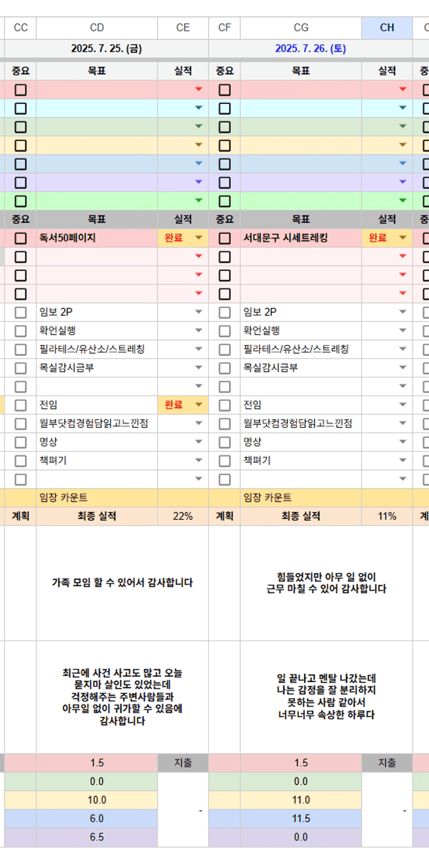The width and height of the screenshot is (429, 868).
Task: Check the box beside 독서50페이지
Action: pos(21,238)
